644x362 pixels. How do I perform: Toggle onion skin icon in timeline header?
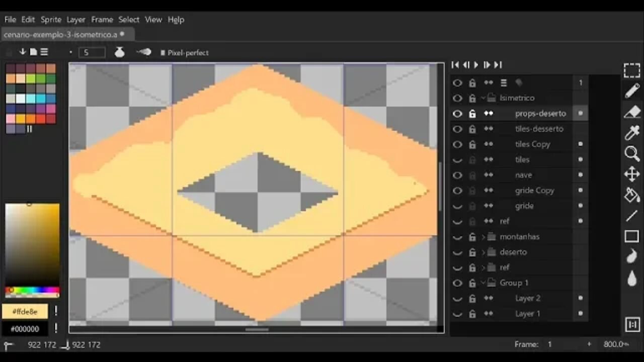[519, 83]
